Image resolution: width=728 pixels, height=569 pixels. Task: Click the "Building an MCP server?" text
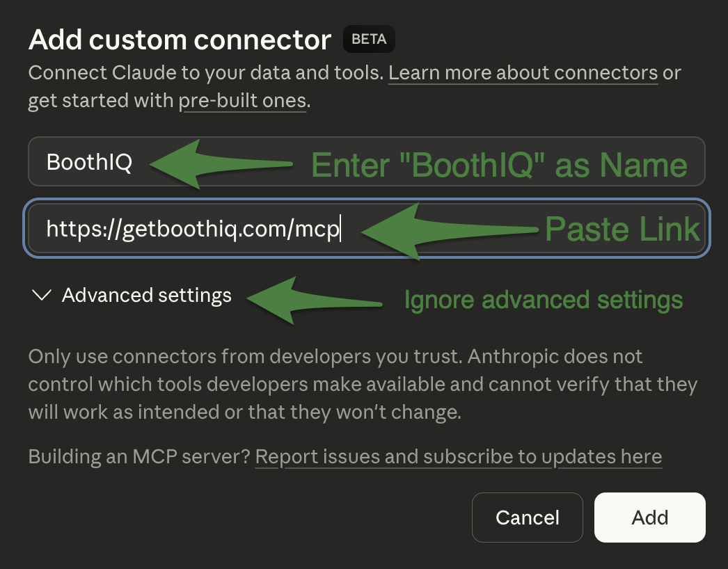(x=139, y=456)
